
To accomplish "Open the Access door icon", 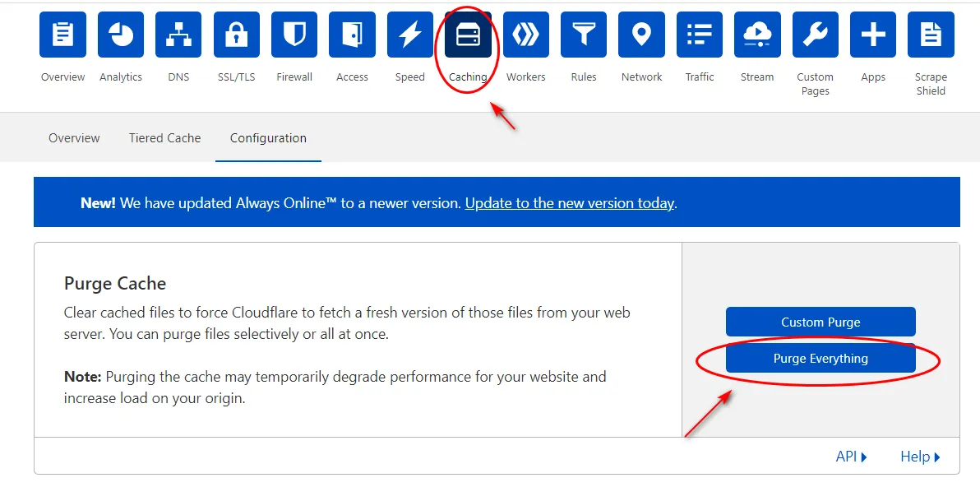I will [352, 35].
